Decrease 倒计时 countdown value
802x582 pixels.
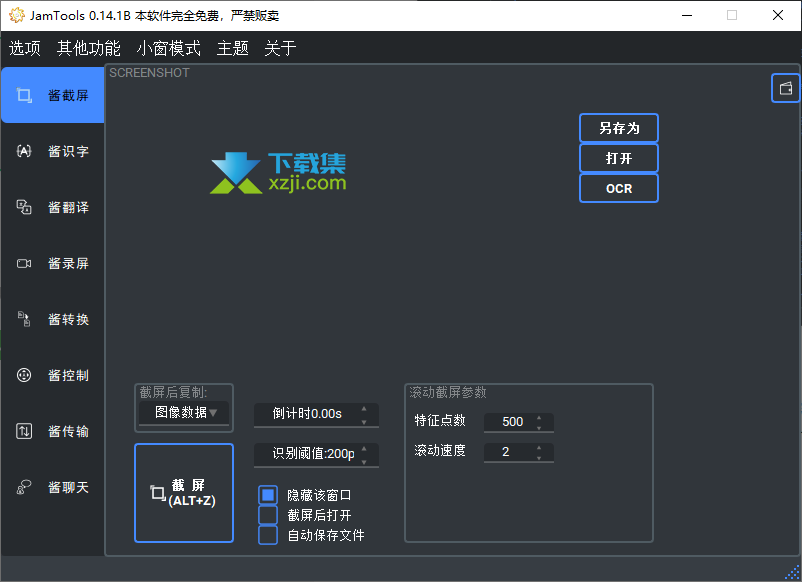tap(364, 422)
